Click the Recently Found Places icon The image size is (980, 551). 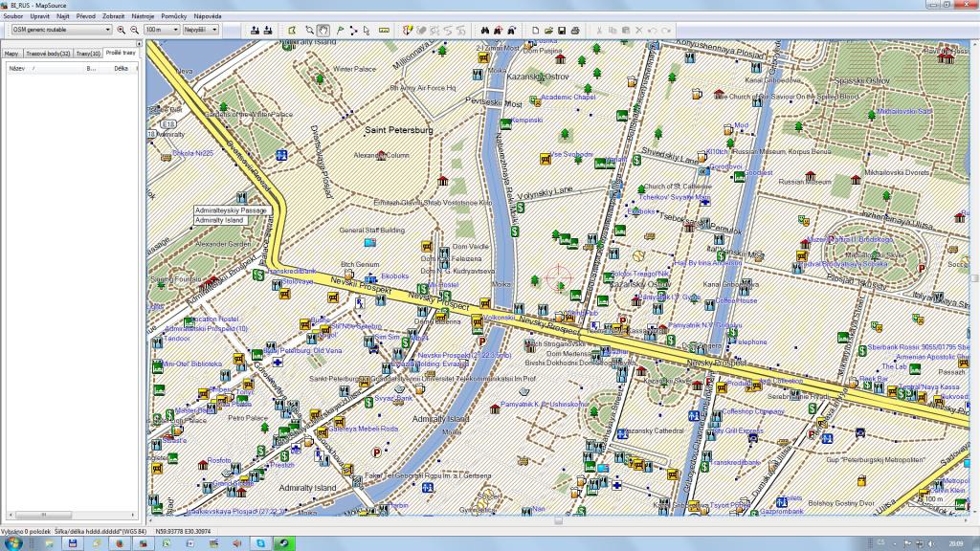[x=511, y=30]
